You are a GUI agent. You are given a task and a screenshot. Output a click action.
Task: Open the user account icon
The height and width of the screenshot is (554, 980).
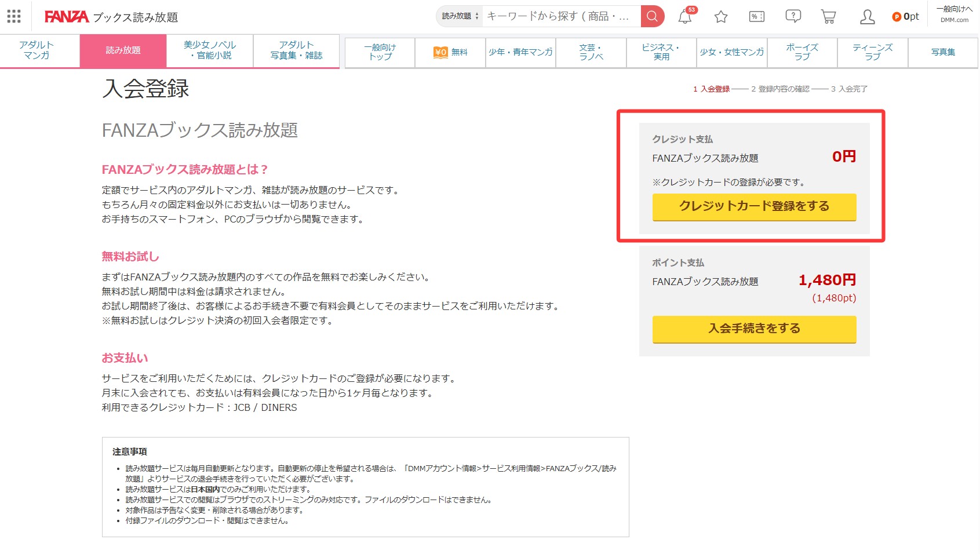coord(867,17)
